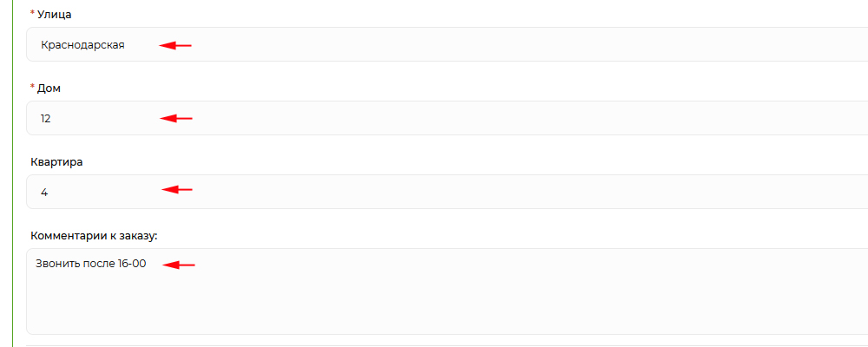Place cursor on the value 12
The image size is (868, 347).
45,119
